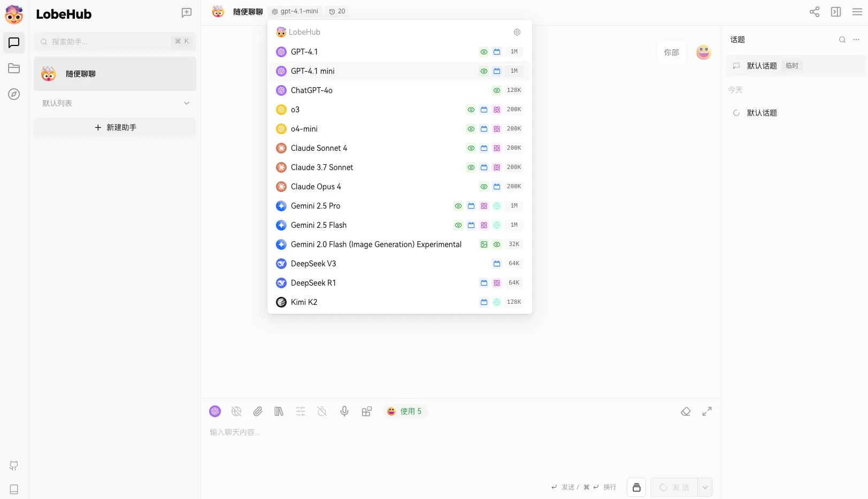Open 默认话题 topic under 今天
This screenshot has width=868, height=499.
pyautogui.click(x=796, y=113)
